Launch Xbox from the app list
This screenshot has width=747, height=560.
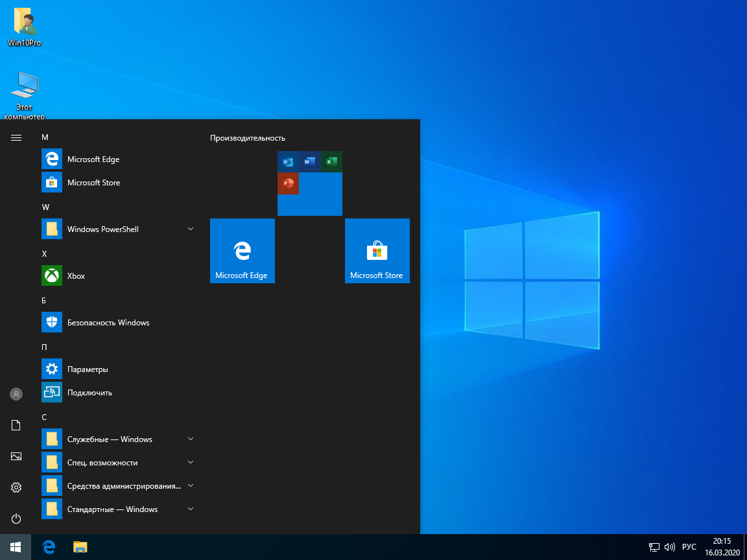point(76,276)
